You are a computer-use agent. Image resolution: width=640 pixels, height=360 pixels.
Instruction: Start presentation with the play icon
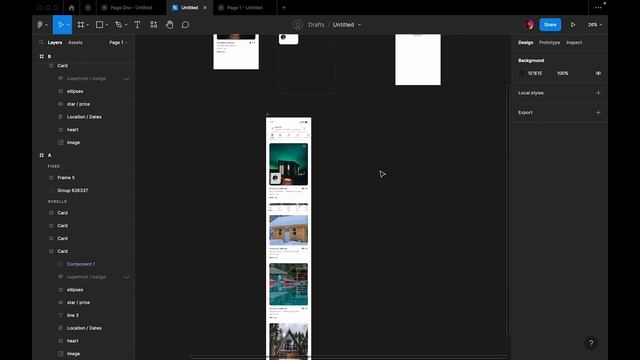(573, 25)
